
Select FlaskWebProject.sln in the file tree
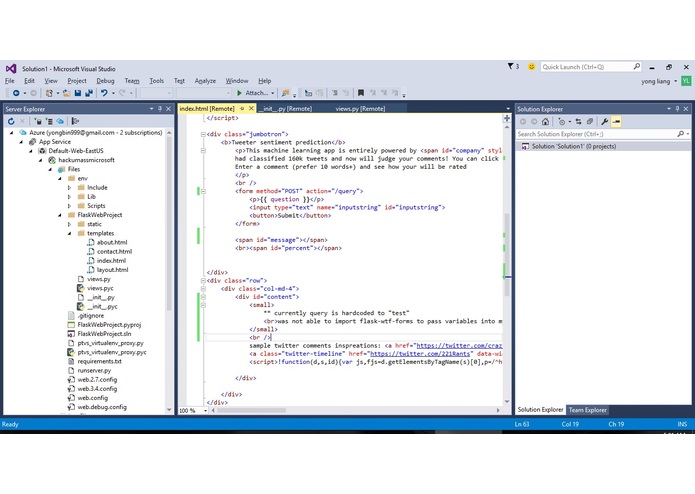[104, 334]
